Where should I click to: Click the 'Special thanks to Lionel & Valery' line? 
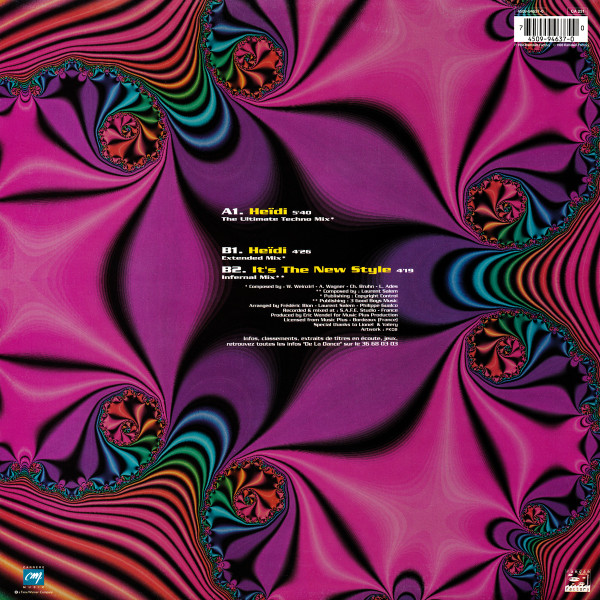pos(355,324)
